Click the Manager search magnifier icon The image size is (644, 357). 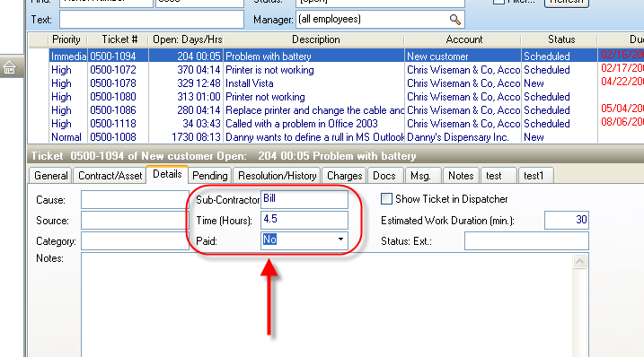454,20
